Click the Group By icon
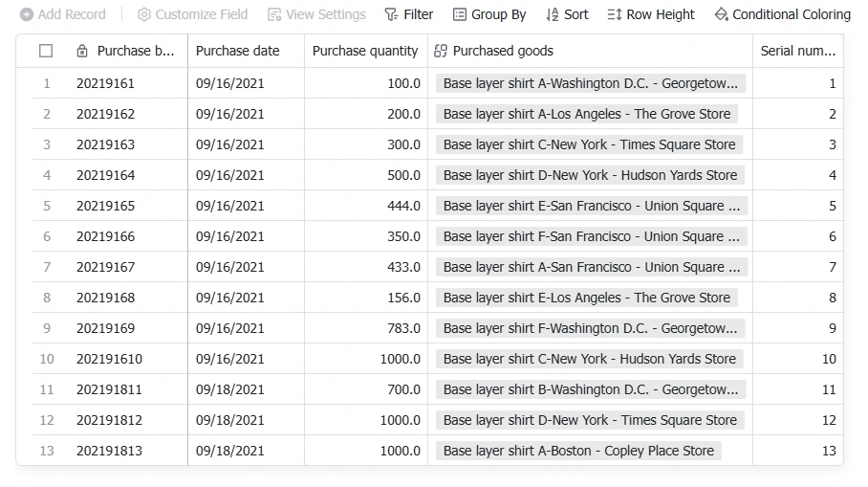Screen dimensions: 868x487 click(x=460, y=14)
